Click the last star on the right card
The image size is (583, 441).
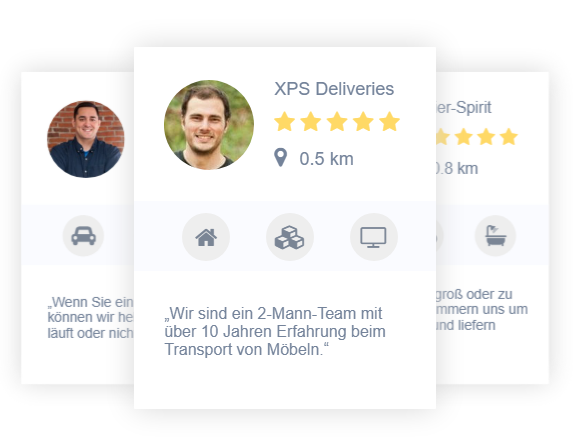pyautogui.click(x=509, y=136)
